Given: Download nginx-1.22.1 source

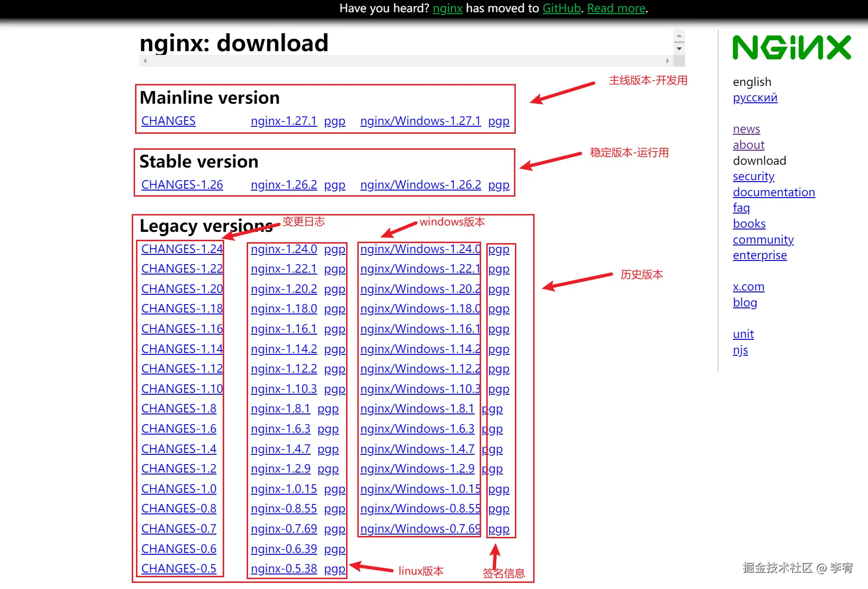Looking at the screenshot, I should [284, 269].
